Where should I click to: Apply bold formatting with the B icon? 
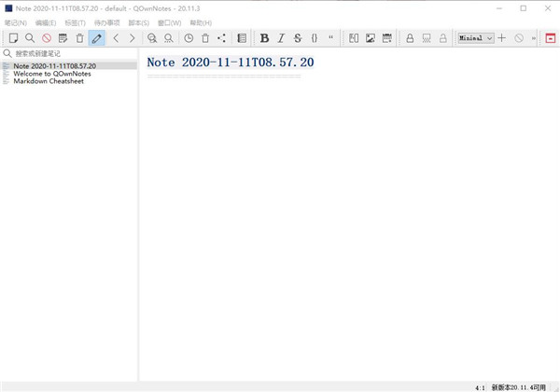click(264, 38)
